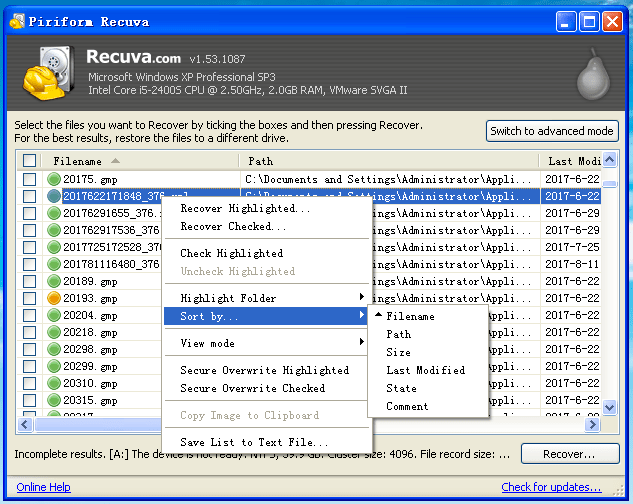
Task: Click the orange state icon beside 20193.gmp
Action: 54,298
